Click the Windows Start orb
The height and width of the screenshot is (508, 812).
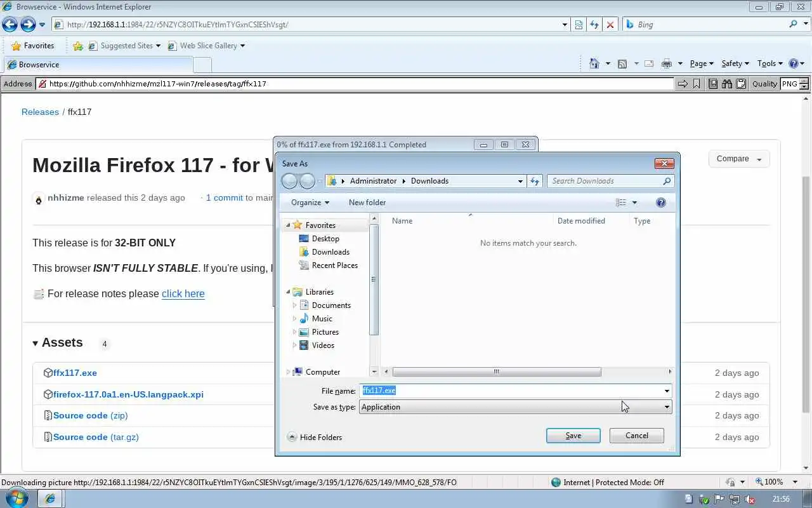tap(16, 498)
